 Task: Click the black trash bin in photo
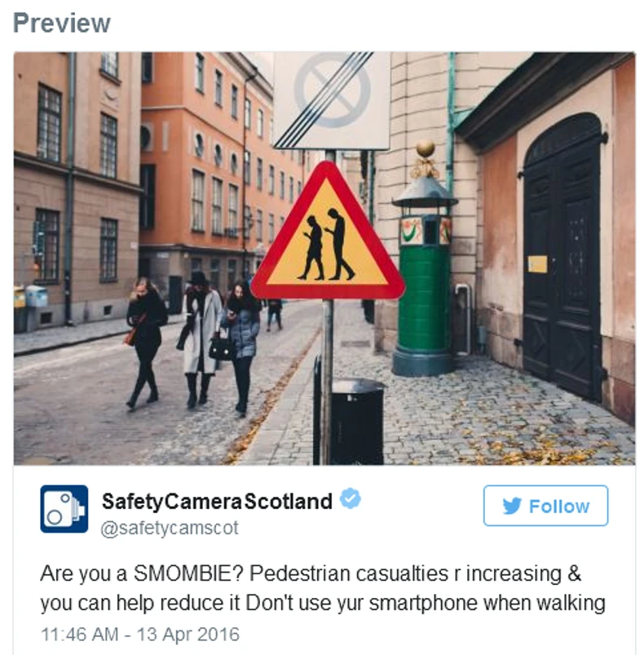pyautogui.click(x=357, y=421)
